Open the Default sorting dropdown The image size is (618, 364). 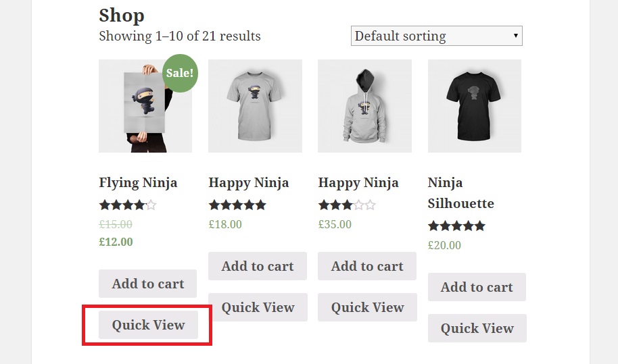436,36
